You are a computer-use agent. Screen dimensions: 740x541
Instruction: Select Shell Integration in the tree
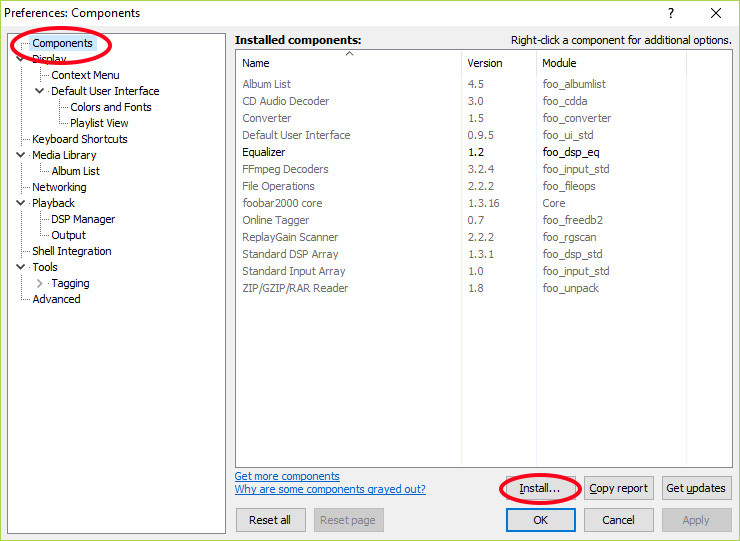72,251
